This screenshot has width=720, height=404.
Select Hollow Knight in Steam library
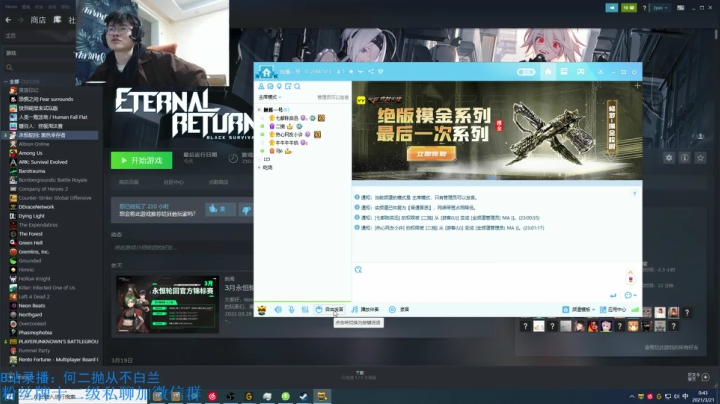point(34,279)
